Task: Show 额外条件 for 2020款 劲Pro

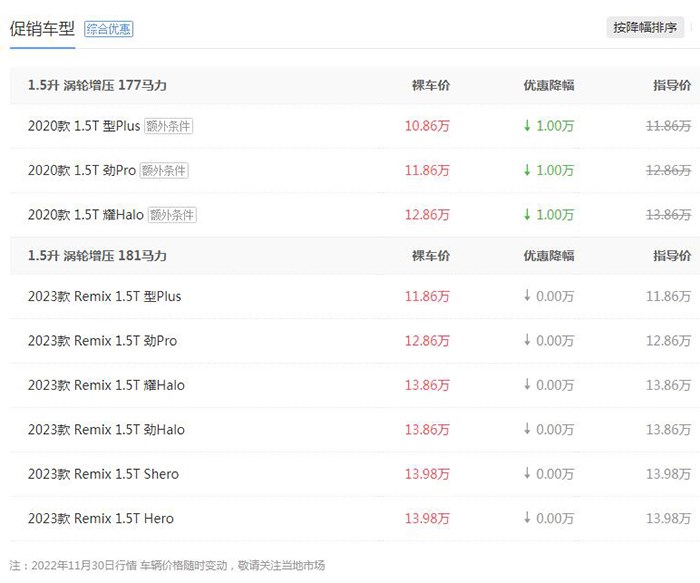Action: (164, 171)
